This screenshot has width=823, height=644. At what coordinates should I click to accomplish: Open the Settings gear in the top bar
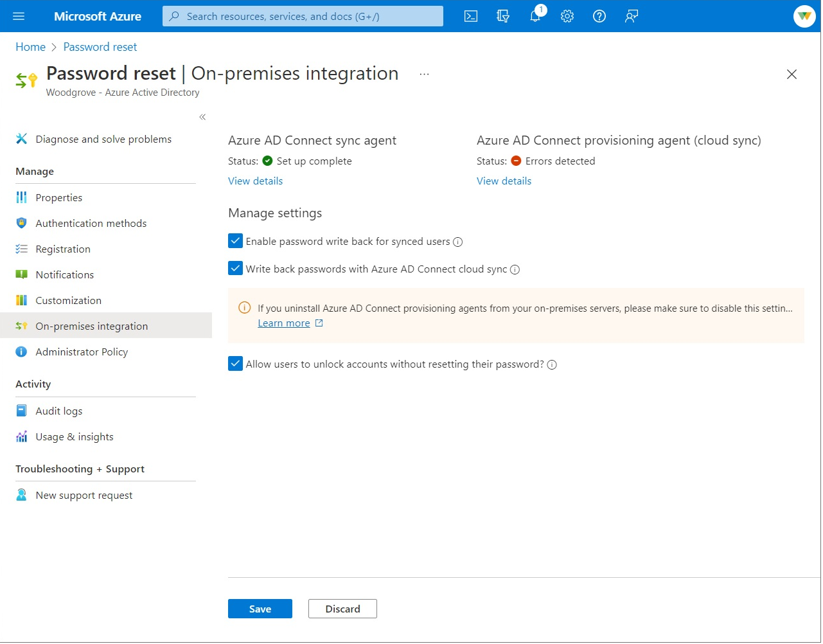point(567,16)
